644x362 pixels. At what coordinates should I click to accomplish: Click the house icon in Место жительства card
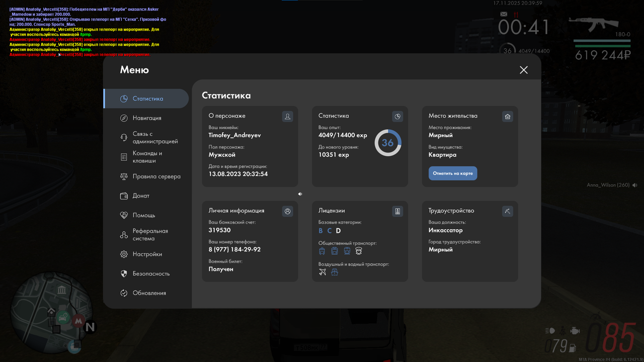click(508, 116)
